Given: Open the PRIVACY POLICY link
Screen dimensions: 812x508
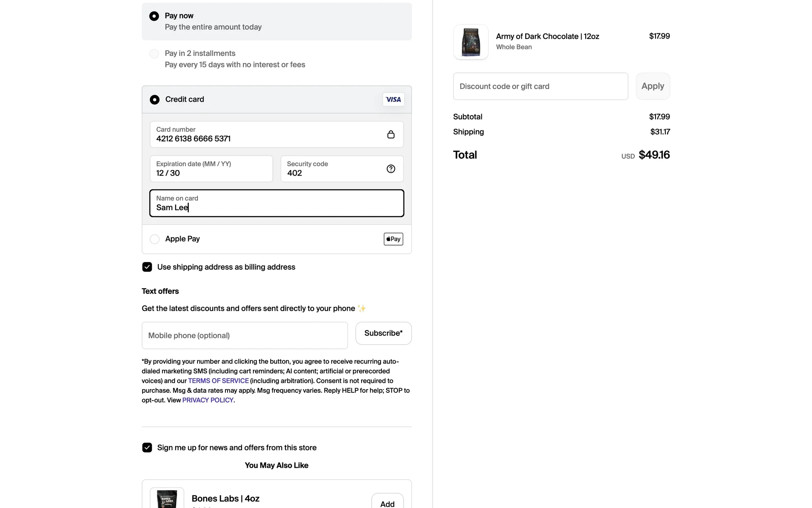Looking at the screenshot, I should [x=208, y=400].
